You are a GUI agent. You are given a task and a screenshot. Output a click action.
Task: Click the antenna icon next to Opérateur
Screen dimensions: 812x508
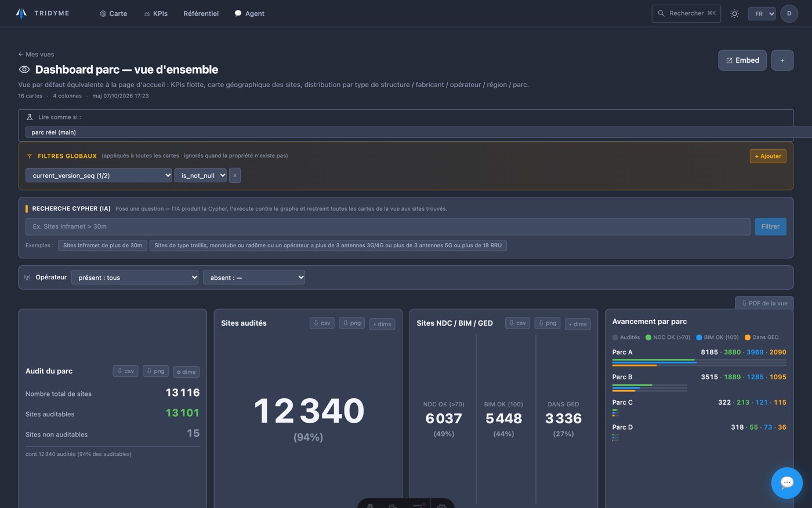coord(27,278)
